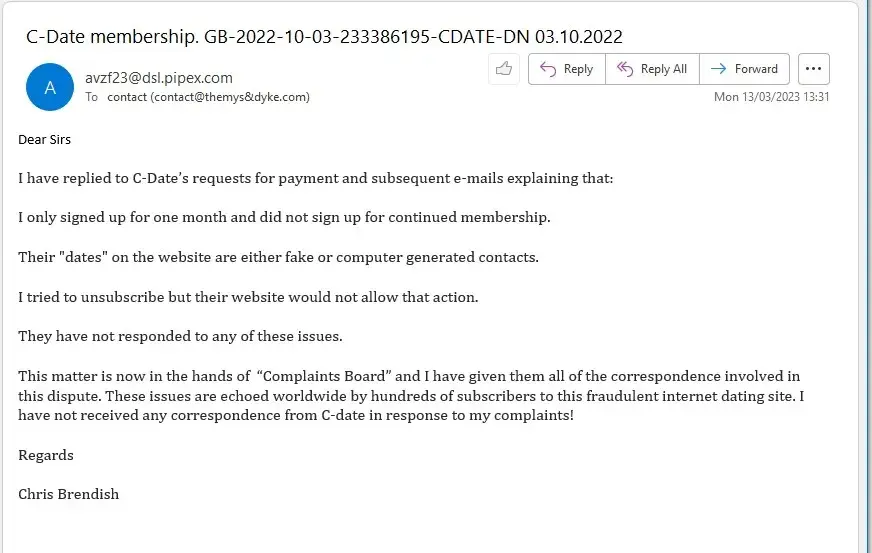Click the "Regards" closing line

(x=46, y=455)
